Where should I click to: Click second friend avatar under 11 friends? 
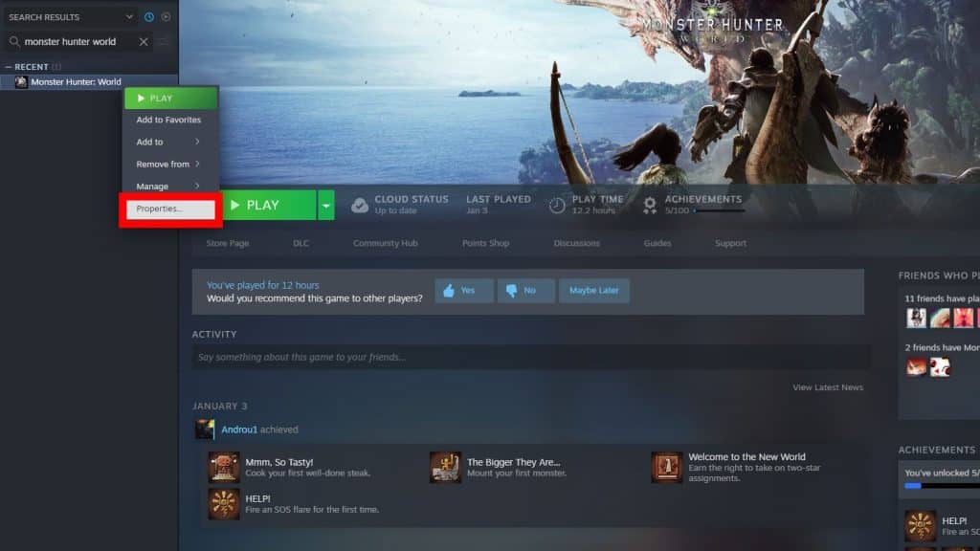pos(940,318)
